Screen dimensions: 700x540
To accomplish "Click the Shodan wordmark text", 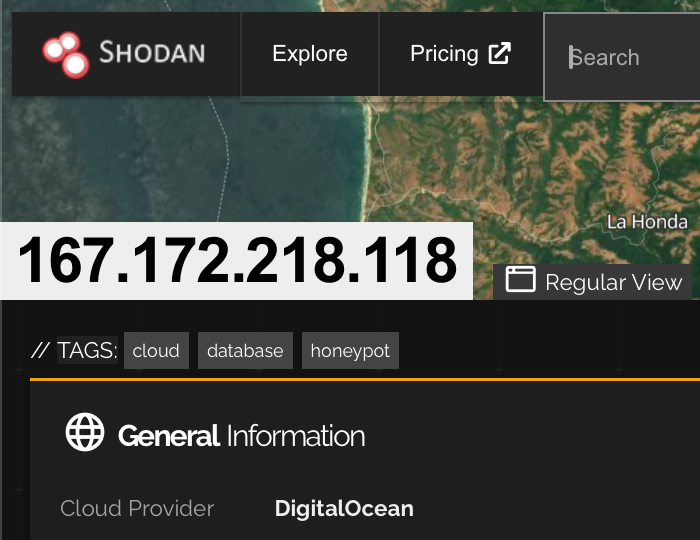I will point(152,54).
